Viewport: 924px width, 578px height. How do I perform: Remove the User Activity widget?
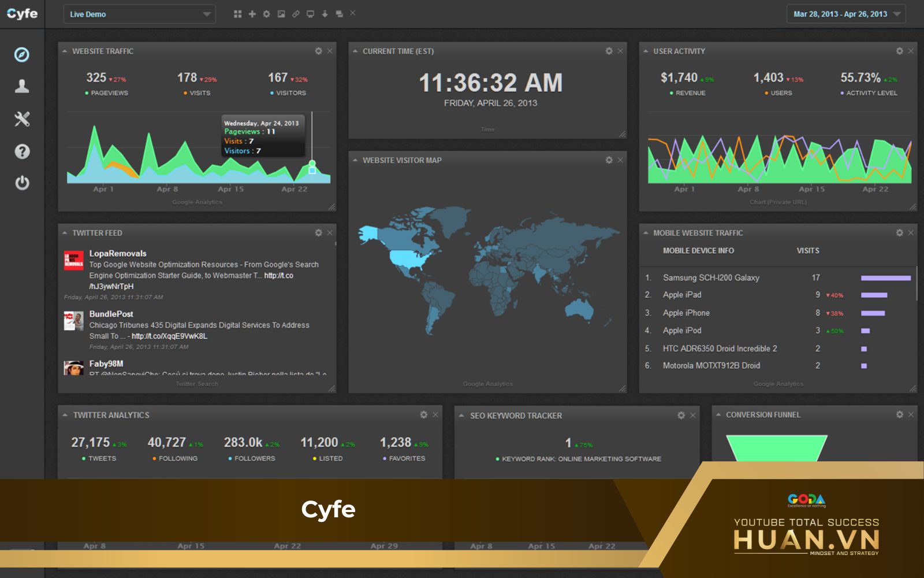(x=911, y=51)
